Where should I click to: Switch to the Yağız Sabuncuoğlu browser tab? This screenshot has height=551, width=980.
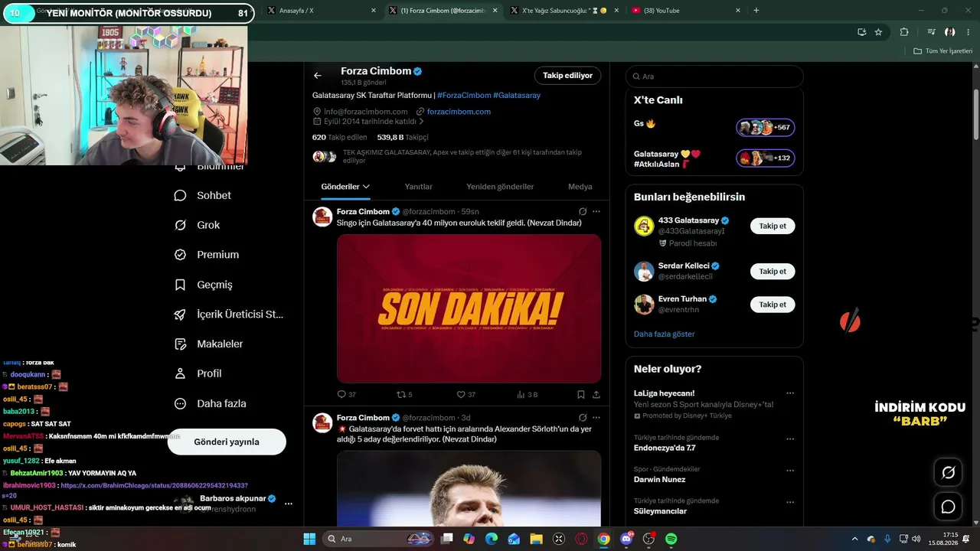point(563,11)
